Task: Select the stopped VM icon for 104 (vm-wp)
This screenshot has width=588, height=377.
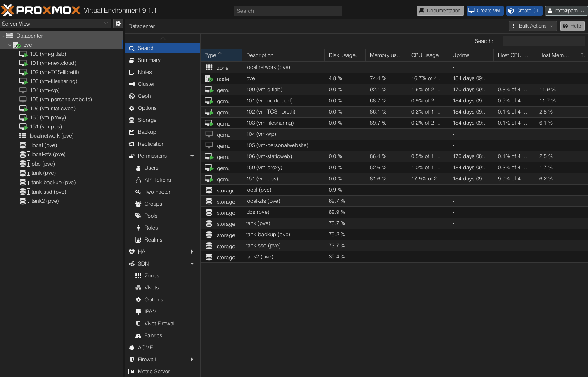Action: tap(23, 90)
